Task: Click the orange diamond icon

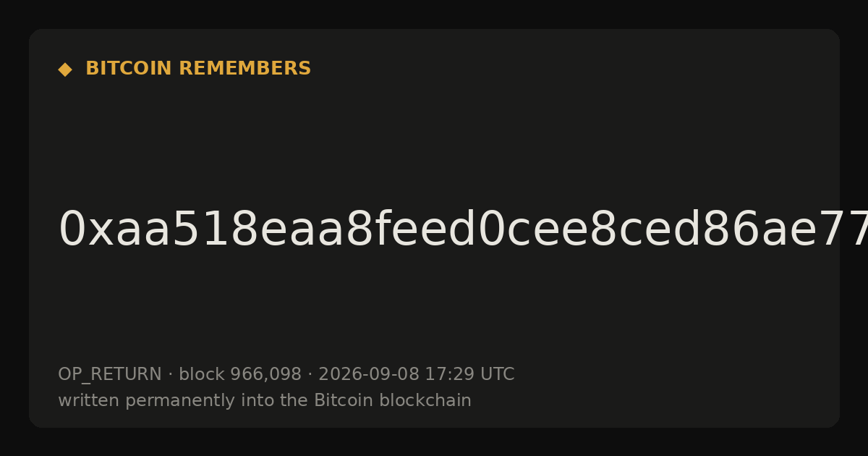Action: click(65, 69)
